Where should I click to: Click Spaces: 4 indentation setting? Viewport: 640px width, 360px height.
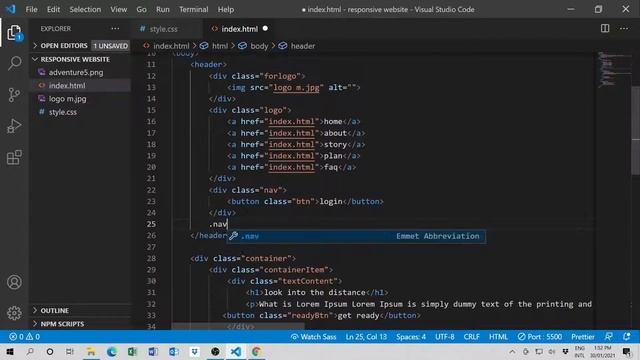click(x=411, y=337)
